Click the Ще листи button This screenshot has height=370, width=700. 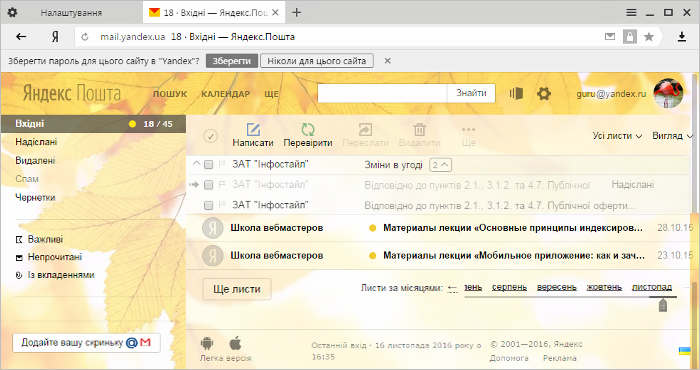pos(237,289)
